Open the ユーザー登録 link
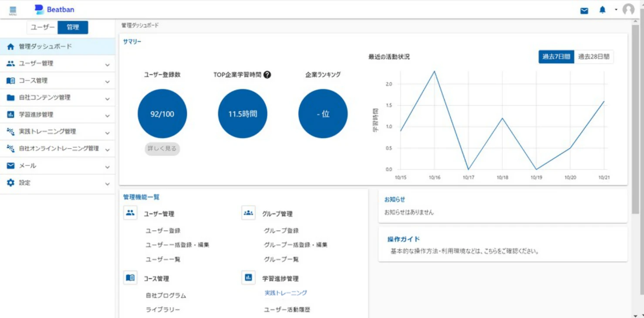Image resolution: width=644 pixels, height=318 pixels. (x=163, y=231)
